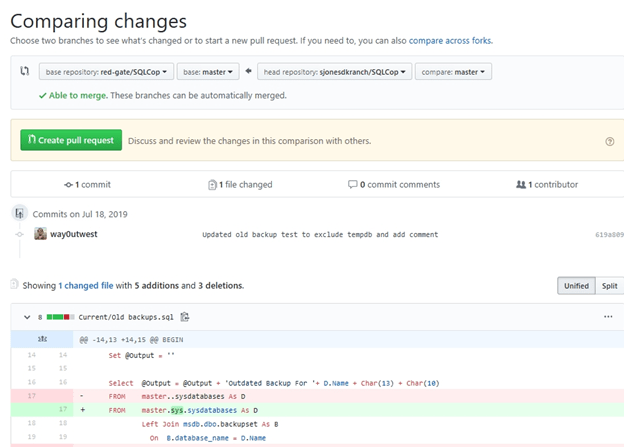The width and height of the screenshot is (624, 447).
Task: Click commit hash 619a809
Action: [x=609, y=235]
